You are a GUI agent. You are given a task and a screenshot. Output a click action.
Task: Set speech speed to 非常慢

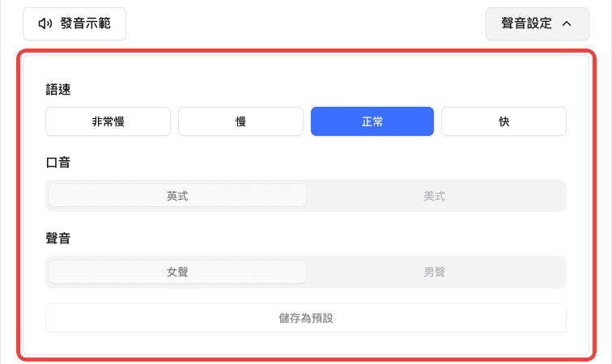pos(108,121)
